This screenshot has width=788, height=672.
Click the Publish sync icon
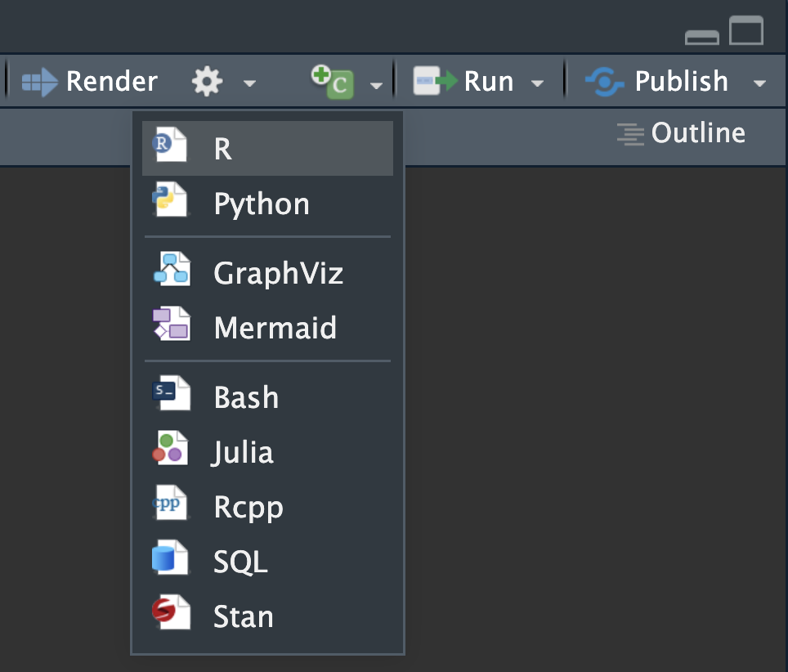coord(605,82)
